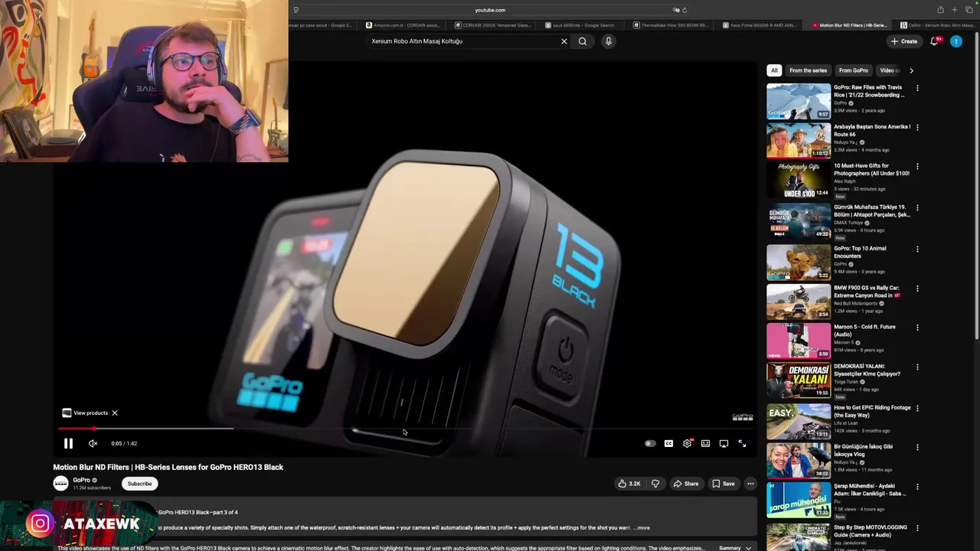Switch player to theater mode
Image resolution: width=980 pixels, height=551 pixels.
point(705,443)
